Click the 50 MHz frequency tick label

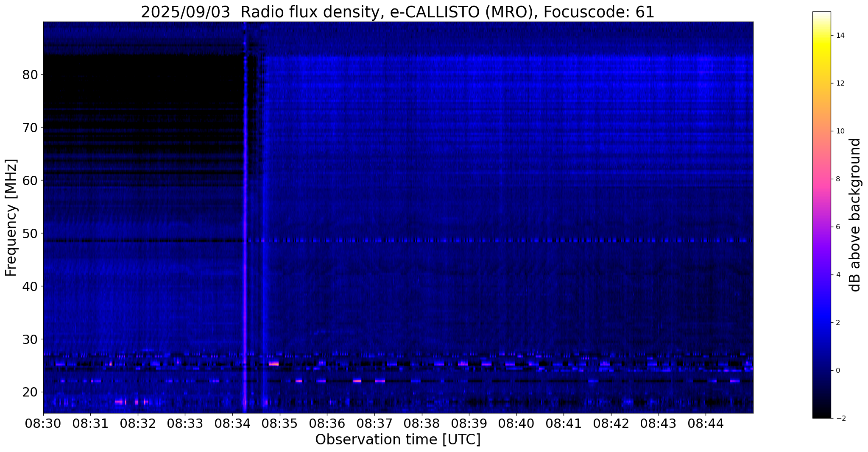(x=30, y=233)
